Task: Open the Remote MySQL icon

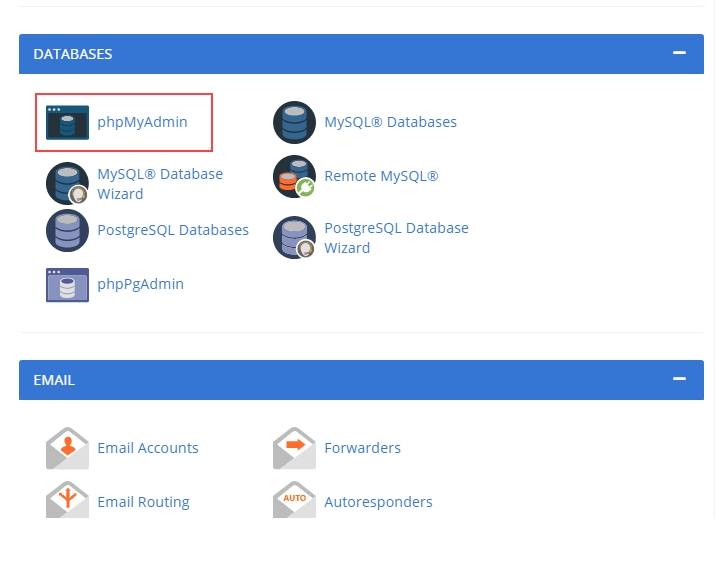Action: pos(295,177)
